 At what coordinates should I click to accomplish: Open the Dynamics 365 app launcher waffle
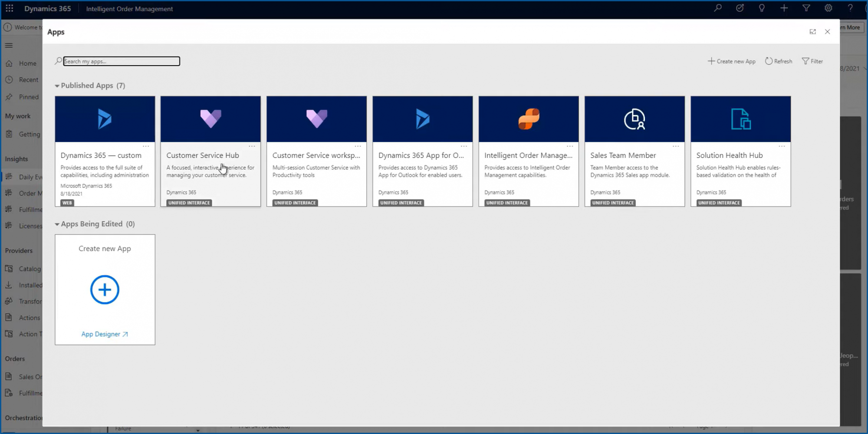(10, 9)
